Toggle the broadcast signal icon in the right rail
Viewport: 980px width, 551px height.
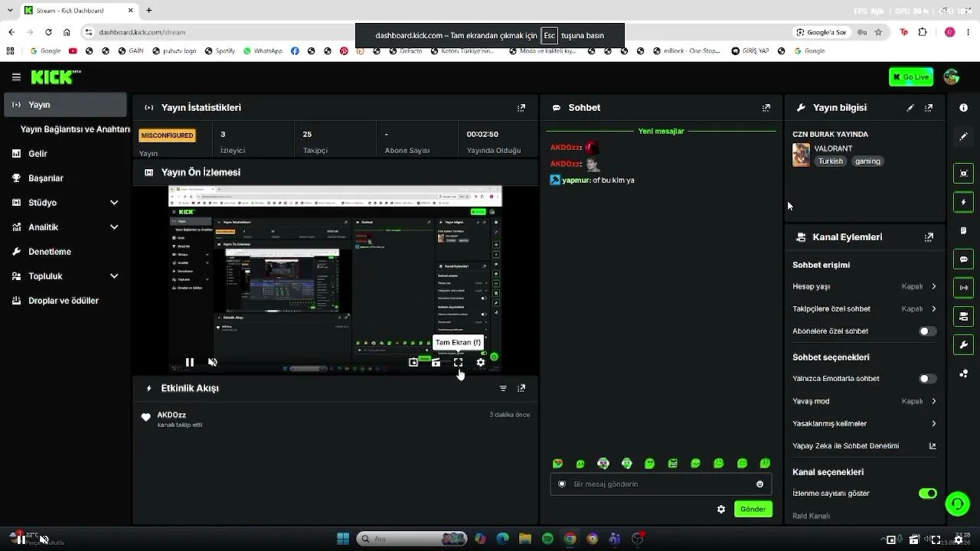coord(964,288)
